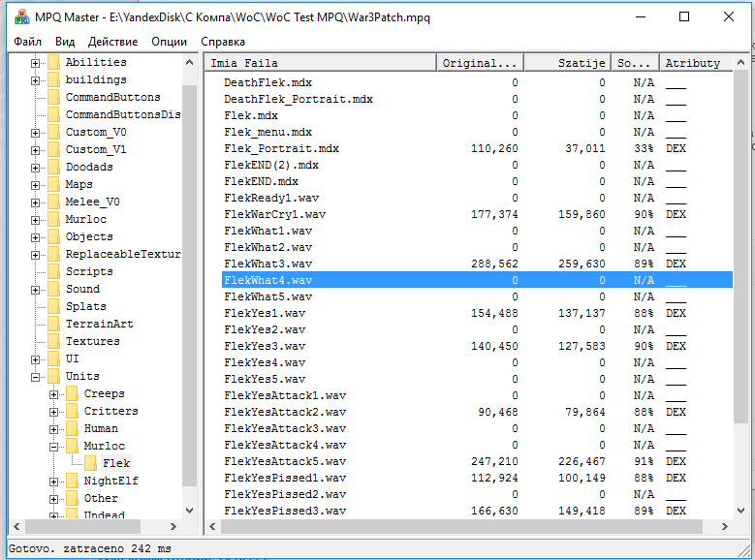Open the Справка menu
This screenshot has width=755, height=560.
click(223, 42)
